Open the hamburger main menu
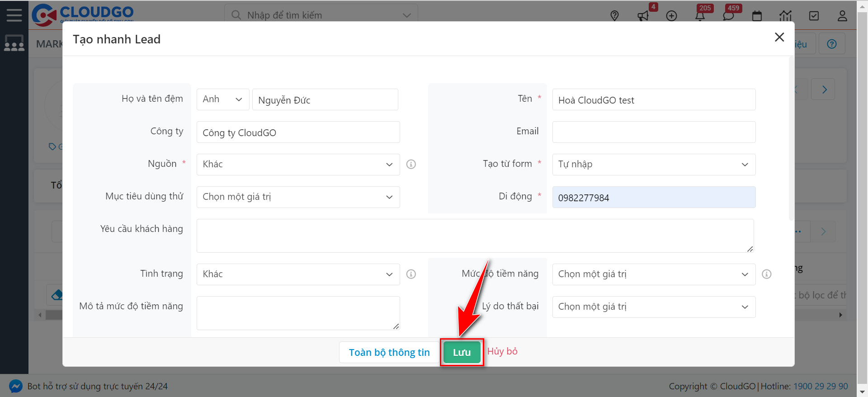The image size is (868, 397). tap(14, 15)
